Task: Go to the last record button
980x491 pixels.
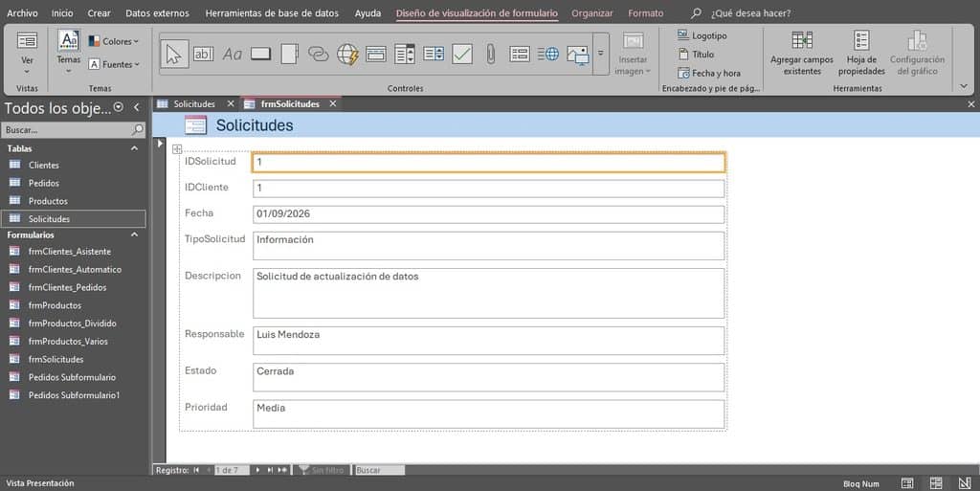Action: click(269, 470)
